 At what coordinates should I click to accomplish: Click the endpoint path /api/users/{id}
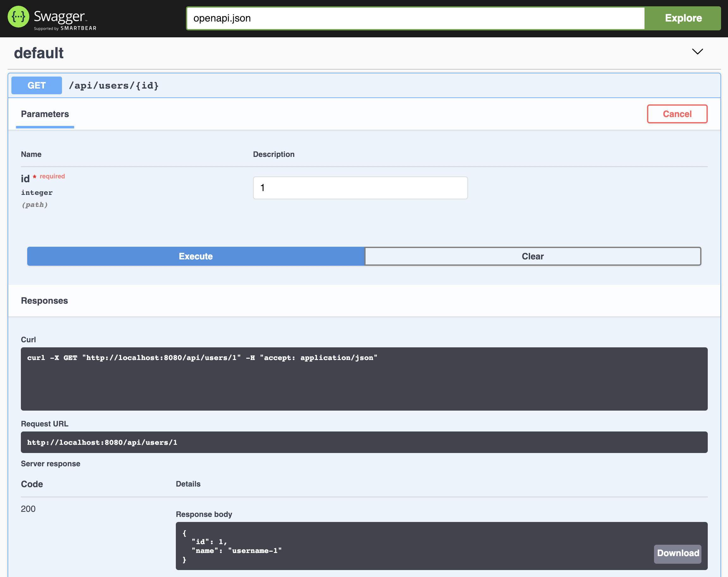pos(114,85)
